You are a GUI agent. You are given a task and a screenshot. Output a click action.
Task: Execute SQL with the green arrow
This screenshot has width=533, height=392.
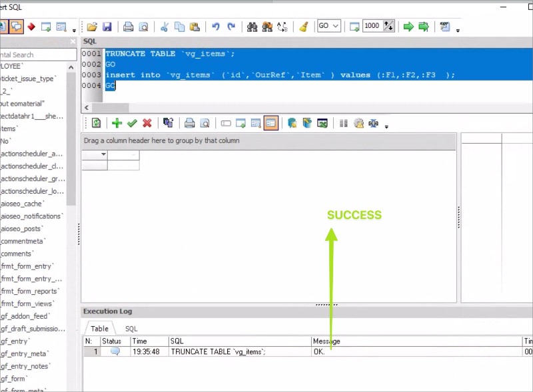coord(408,27)
